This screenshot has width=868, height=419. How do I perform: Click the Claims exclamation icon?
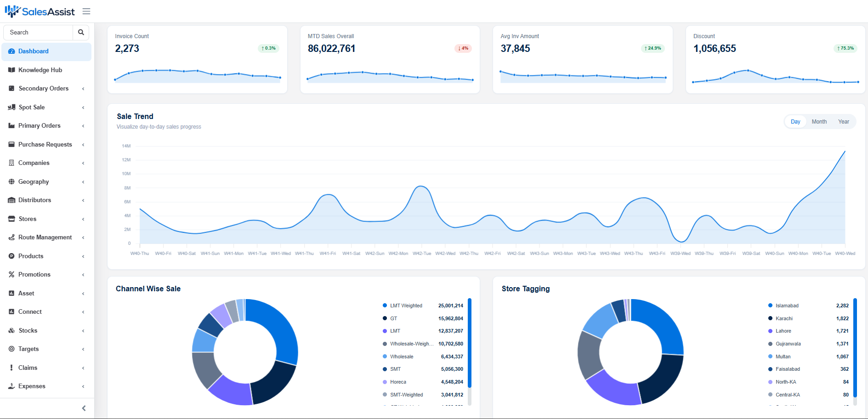click(11, 368)
